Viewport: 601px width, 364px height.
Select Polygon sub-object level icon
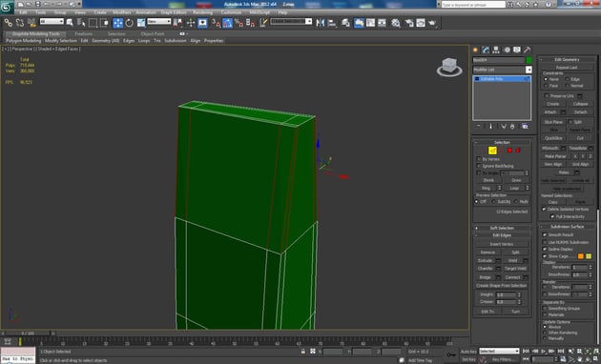point(509,151)
